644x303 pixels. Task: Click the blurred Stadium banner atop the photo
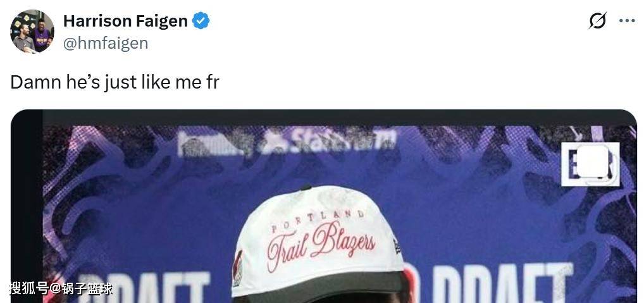(x=287, y=142)
